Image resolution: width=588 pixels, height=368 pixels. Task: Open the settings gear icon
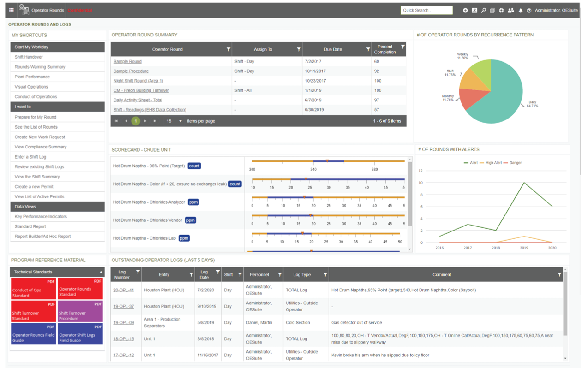tap(501, 10)
